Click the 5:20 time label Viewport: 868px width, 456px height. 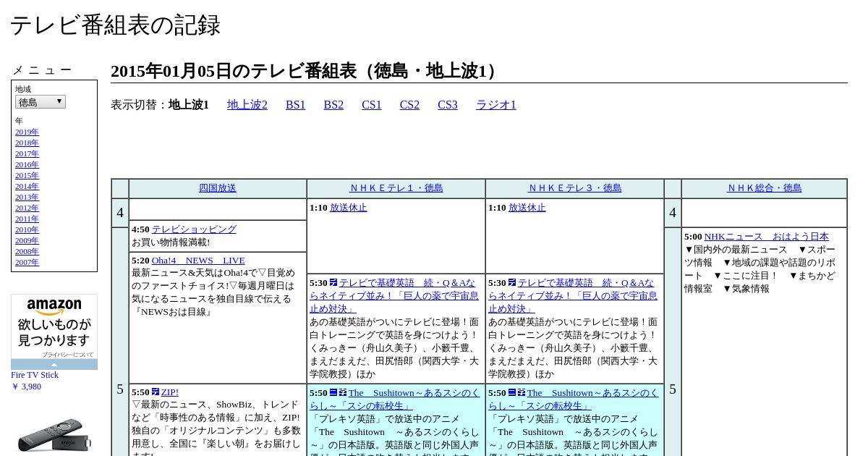pyautogui.click(x=140, y=261)
